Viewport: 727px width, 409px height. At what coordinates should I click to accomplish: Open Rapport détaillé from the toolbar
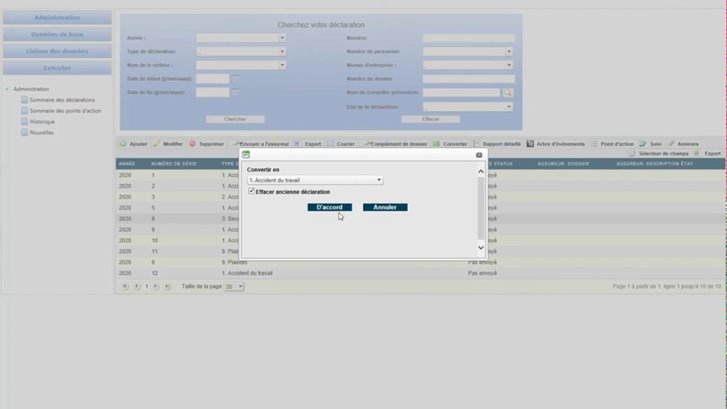pos(477,144)
